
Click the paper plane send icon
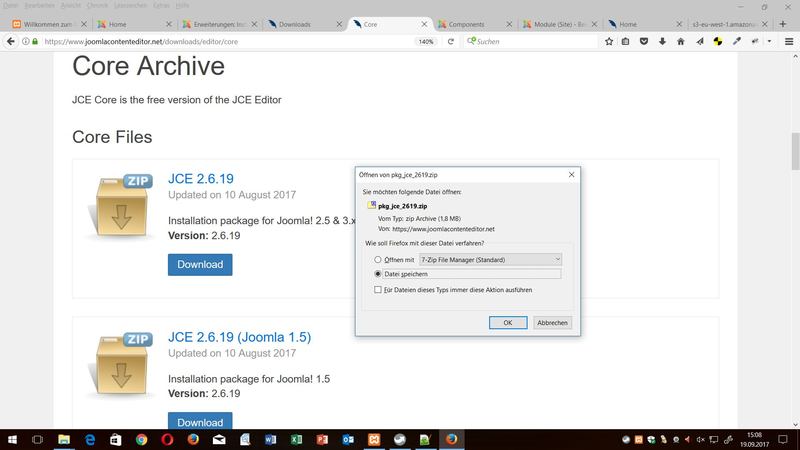(x=699, y=41)
